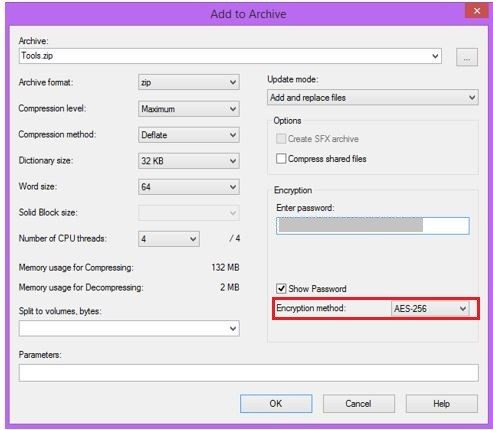Open the Encryption method AES-256 dropdown
Image resolution: width=493 pixels, height=430 pixels.
[430, 308]
